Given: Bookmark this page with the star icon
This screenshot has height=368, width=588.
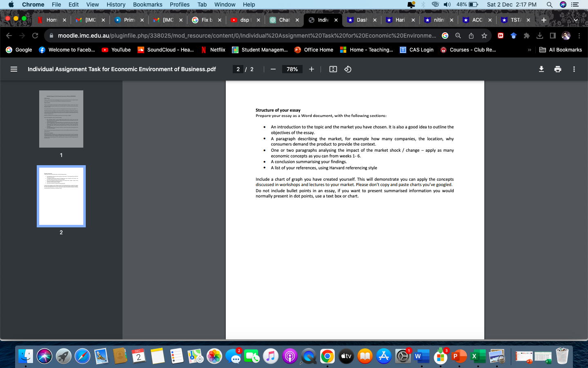Looking at the screenshot, I should coord(484,36).
